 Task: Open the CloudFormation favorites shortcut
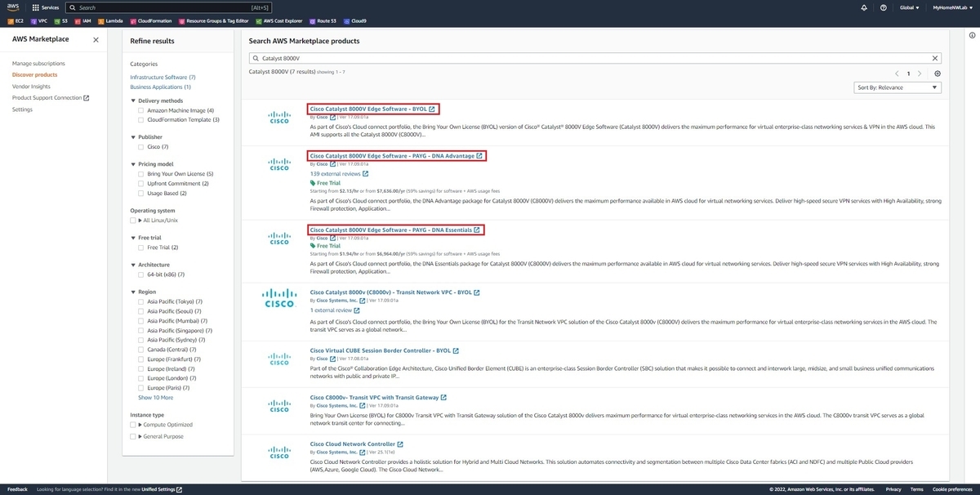click(x=150, y=20)
